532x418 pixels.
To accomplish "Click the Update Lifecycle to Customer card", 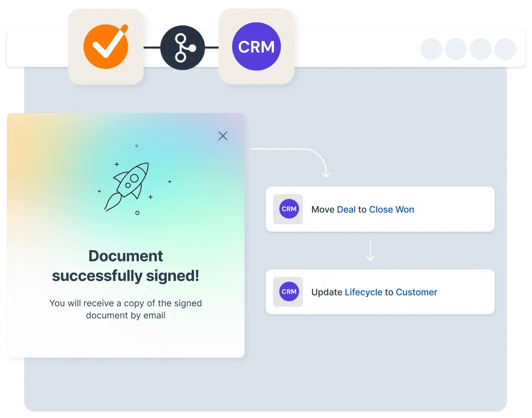I will (379, 292).
